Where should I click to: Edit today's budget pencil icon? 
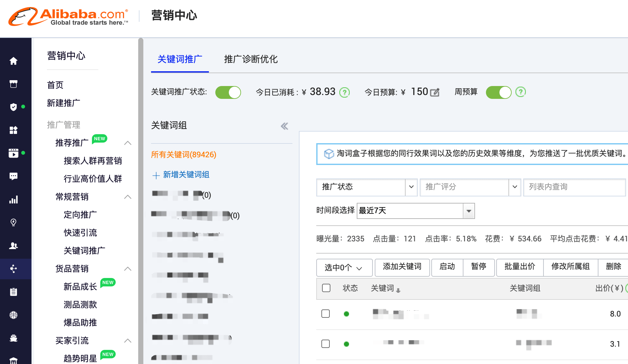pyautogui.click(x=435, y=92)
